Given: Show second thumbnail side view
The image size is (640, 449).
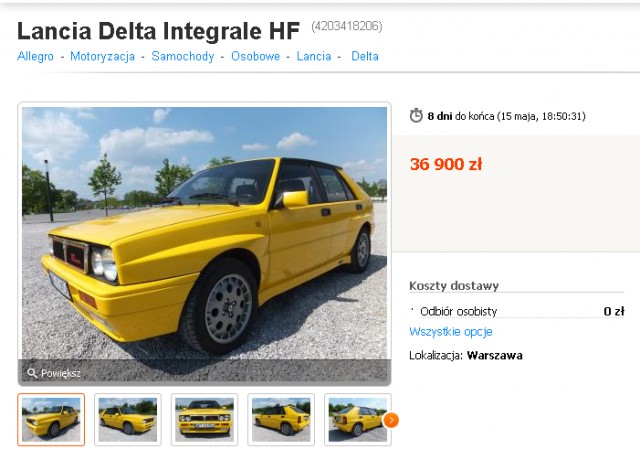Looking at the screenshot, I should pyautogui.click(x=128, y=420).
